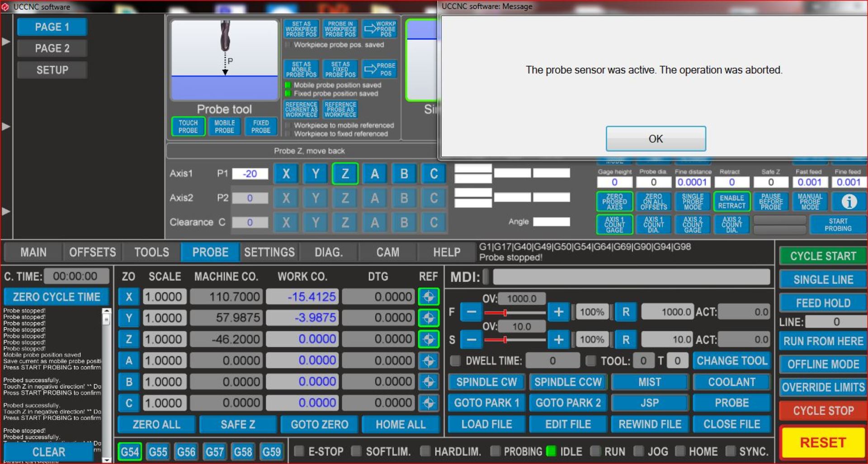Click the probe tool illustration
This screenshot has height=464, width=868.
(x=224, y=60)
